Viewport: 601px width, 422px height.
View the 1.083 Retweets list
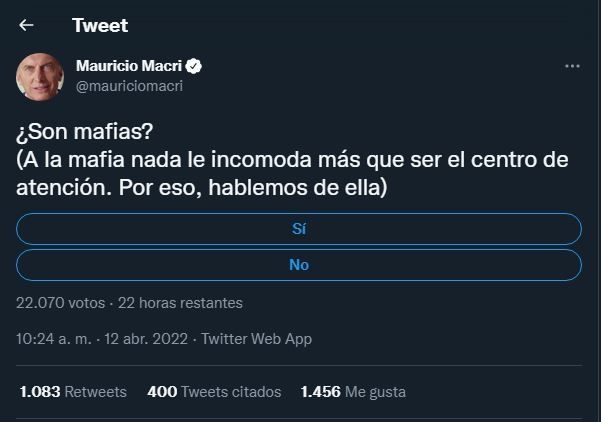coord(73,392)
